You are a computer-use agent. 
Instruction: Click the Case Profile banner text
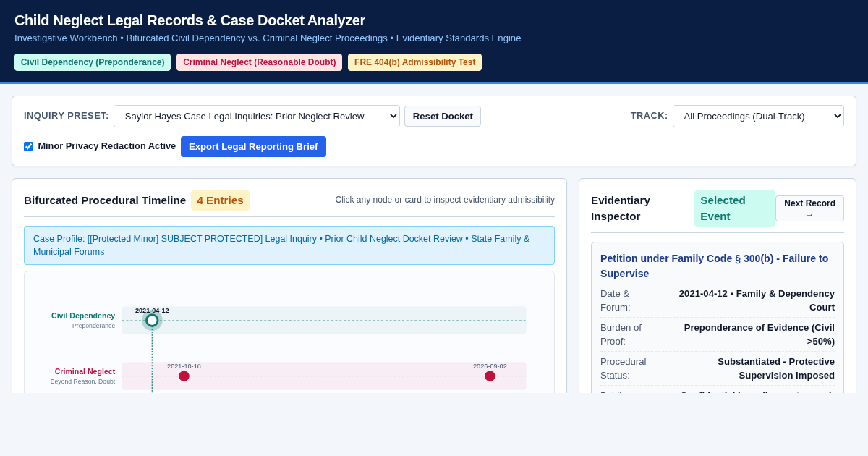(289, 245)
